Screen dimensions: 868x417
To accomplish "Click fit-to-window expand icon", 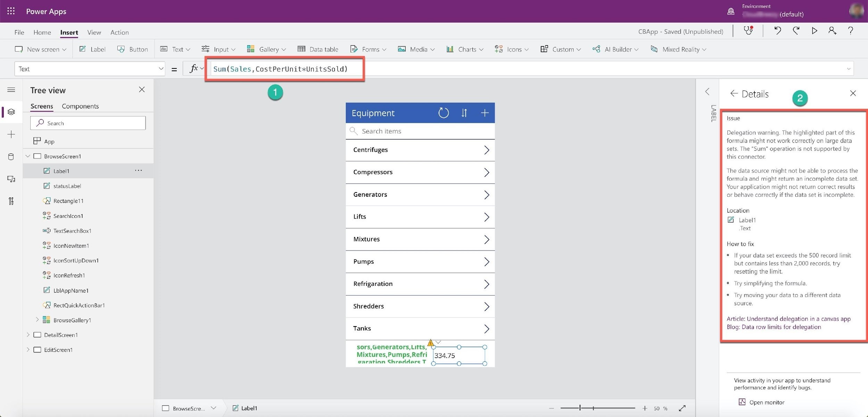I will click(x=682, y=408).
